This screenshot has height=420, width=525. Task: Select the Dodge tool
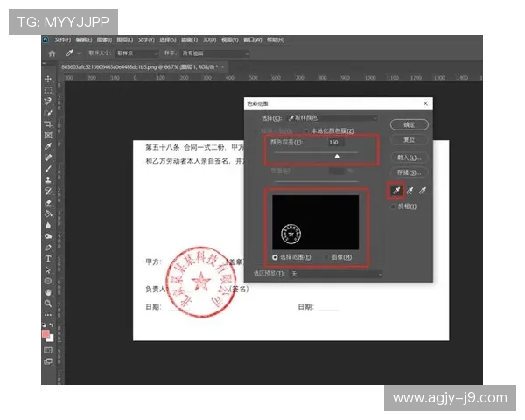pos(48,236)
